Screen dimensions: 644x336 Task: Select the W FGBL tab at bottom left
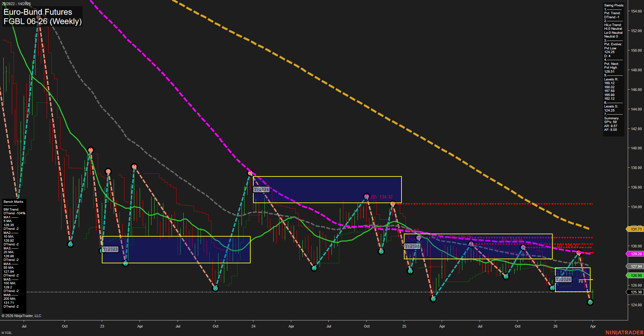(x=7, y=333)
